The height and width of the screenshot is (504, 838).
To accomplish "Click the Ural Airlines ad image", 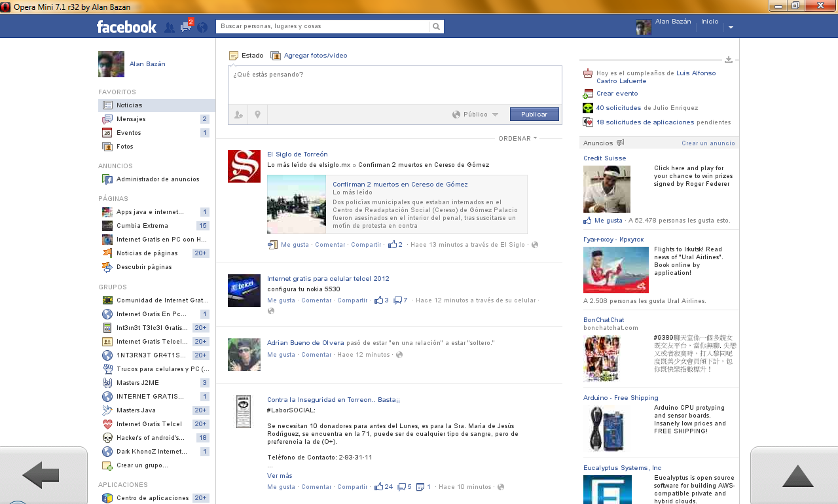I will tap(616, 270).
